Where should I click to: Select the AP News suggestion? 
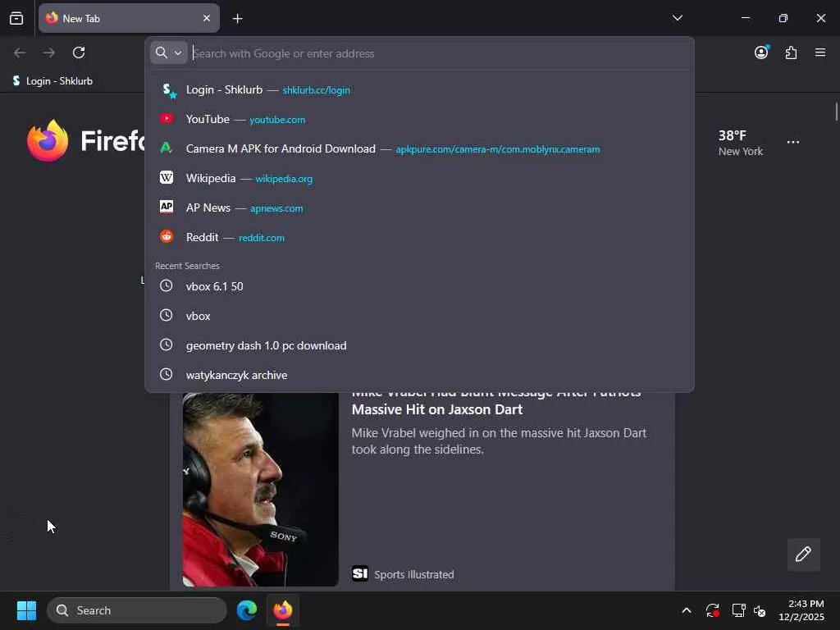tap(419, 208)
